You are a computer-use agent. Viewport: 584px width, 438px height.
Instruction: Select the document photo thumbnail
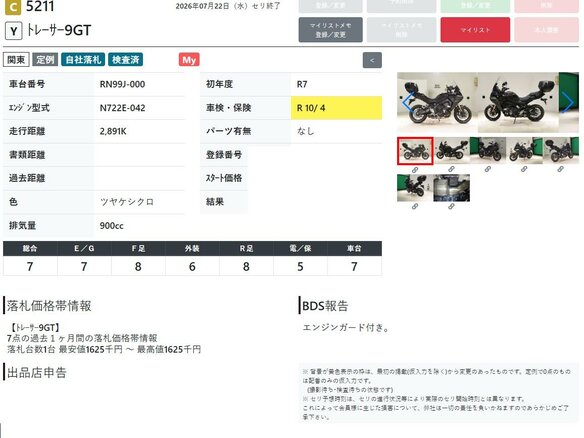coord(451,188)
